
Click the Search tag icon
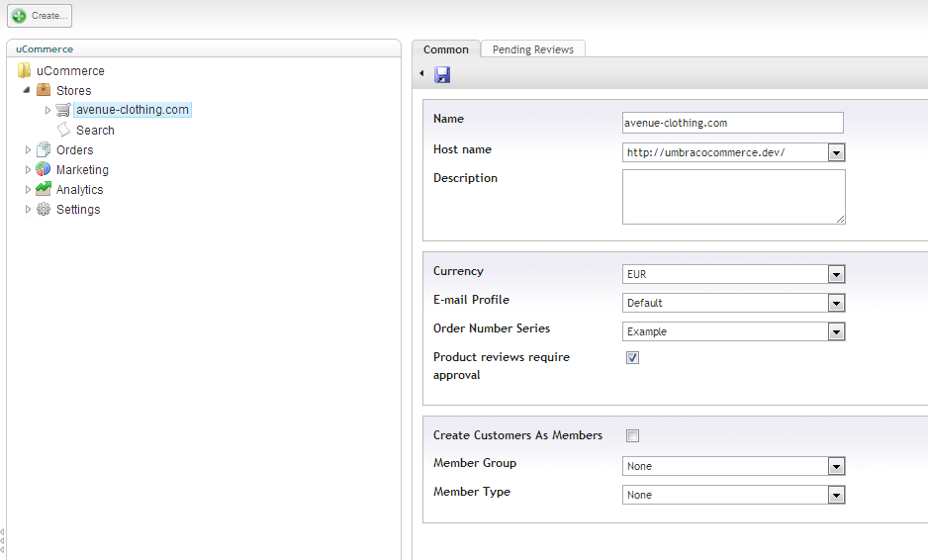point(63,130)
